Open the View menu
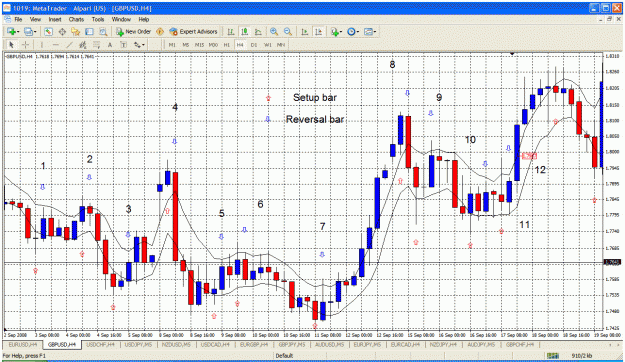Viewport: 625px width, 362px height. (x=35, y=19)
